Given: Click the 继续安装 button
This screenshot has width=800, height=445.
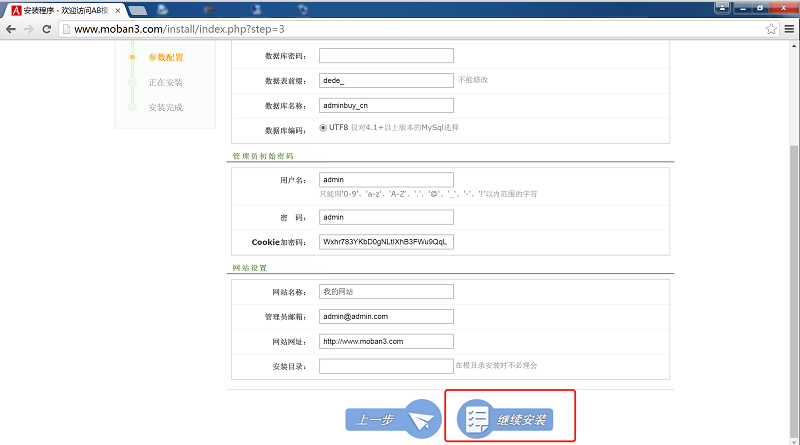Looking at the screenshot, I should pos(517,418).
